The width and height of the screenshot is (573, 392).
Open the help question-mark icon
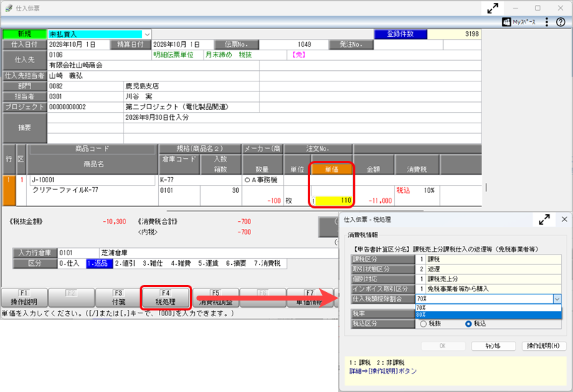pos(560,22)
